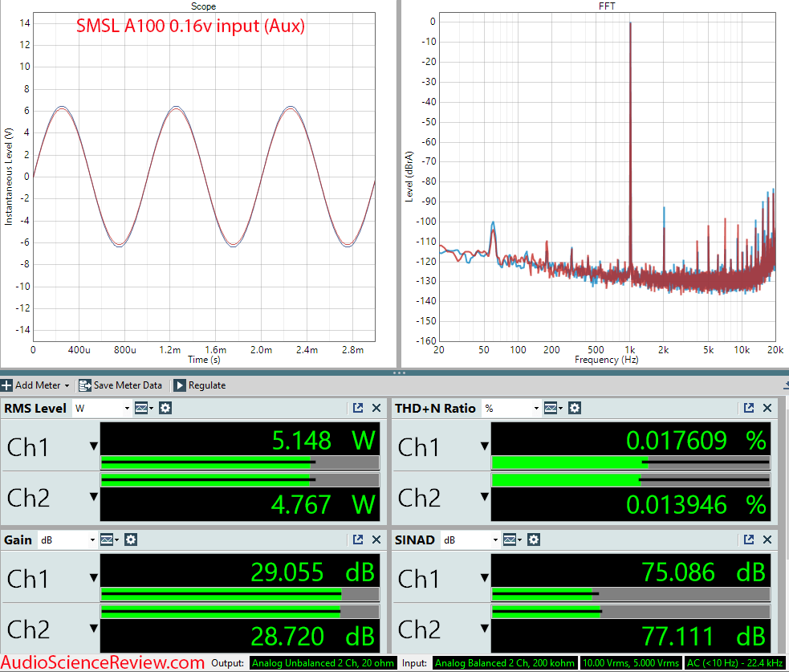Expand Ch2 arrow in SINAD meter

(485, 629)
